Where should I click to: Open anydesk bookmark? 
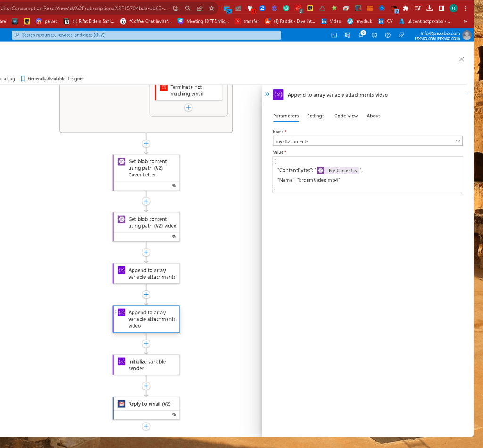360,21
